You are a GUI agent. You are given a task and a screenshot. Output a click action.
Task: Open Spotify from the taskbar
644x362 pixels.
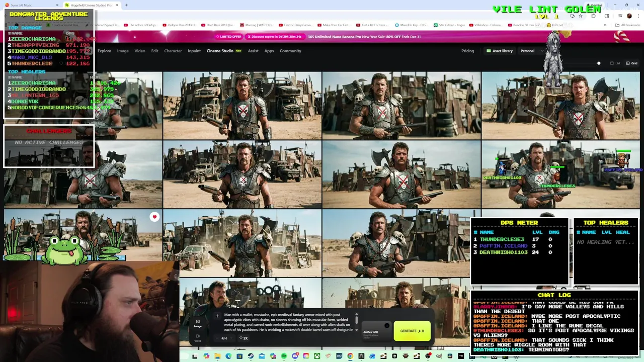[284, 356]
